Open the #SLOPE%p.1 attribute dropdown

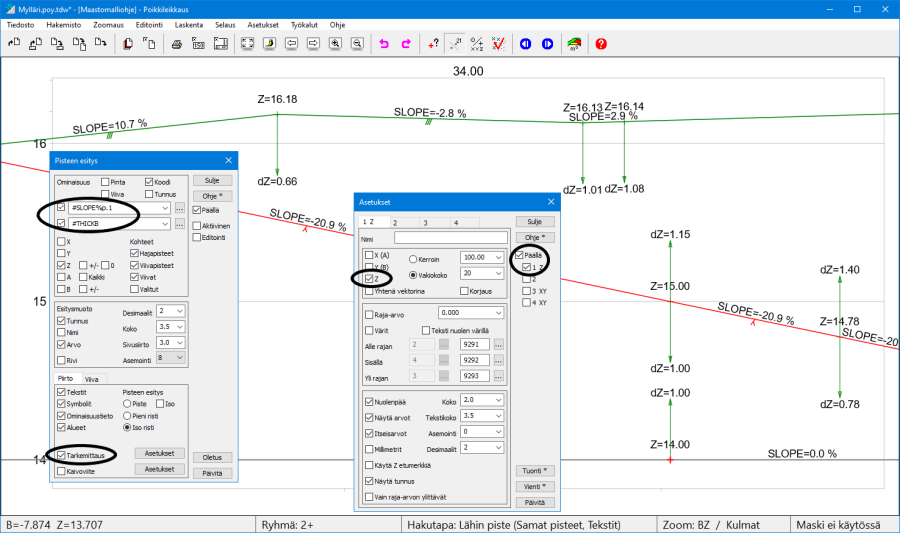tap(164, 208)
